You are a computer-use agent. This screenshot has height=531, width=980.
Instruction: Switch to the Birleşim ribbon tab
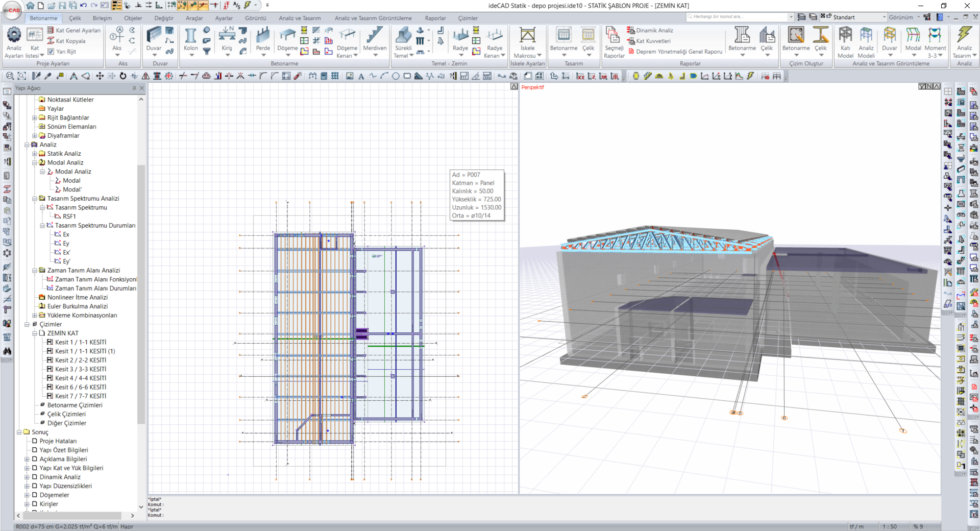pyautogui.click(x=102, y=18)
